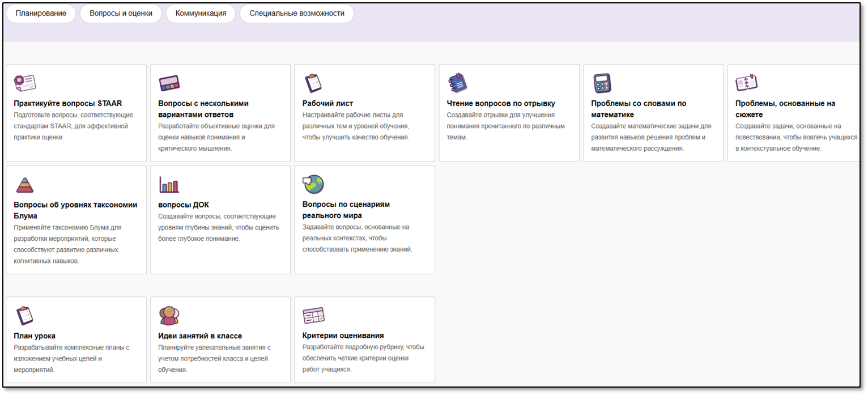Open the План урока title
The image size is (868, 395).
[35, 336]
